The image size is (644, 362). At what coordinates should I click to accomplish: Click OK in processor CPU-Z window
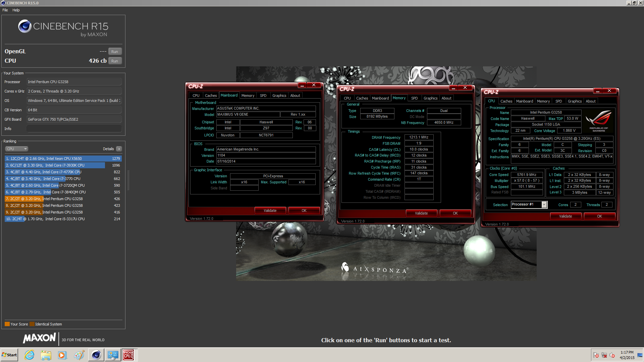599,216
